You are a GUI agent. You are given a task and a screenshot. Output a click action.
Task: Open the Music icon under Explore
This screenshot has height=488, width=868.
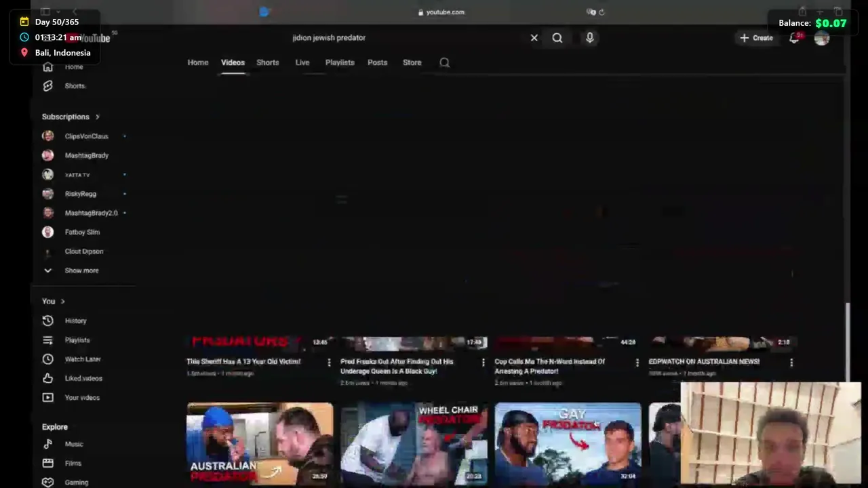tap(47, 444)
